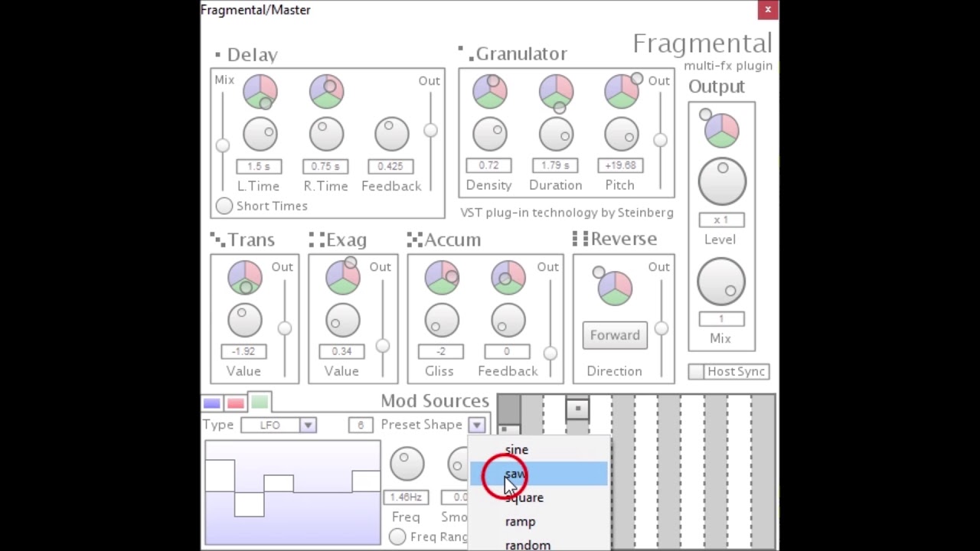This screenshot has height=551, width=980.
Task: Click the Output Level knob
Action: [721, 181]
